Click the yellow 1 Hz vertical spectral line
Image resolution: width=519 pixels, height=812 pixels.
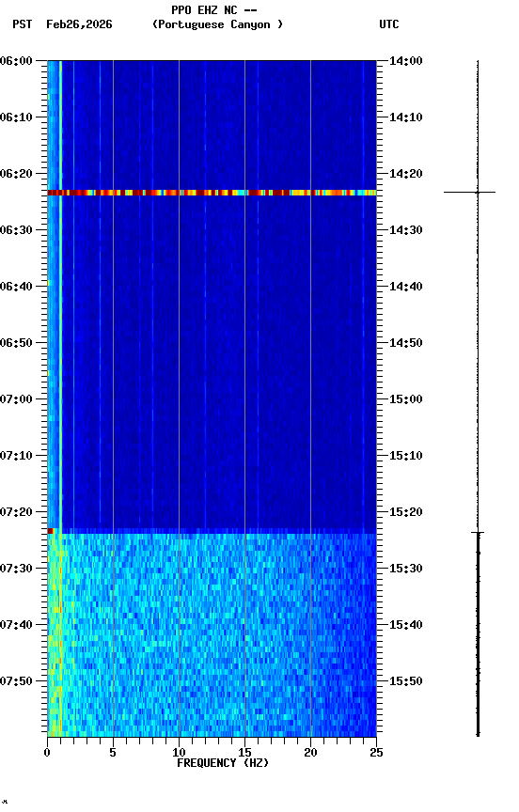(x=60, y=295)
